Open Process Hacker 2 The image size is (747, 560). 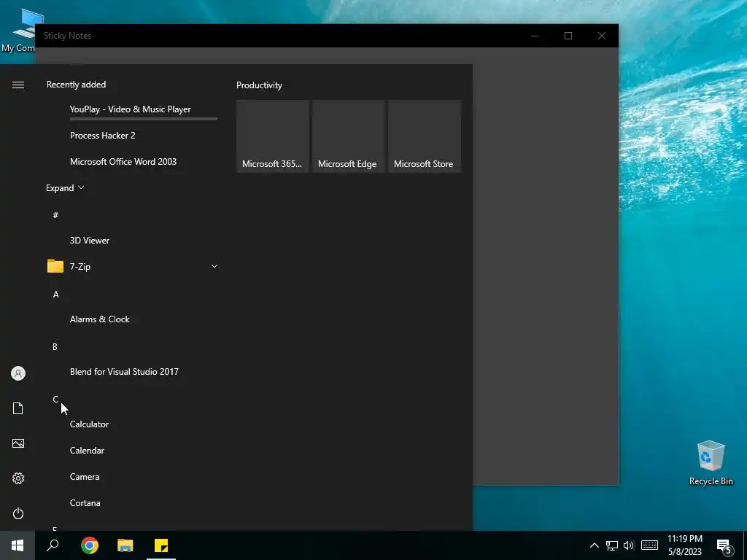click(102, 135)
